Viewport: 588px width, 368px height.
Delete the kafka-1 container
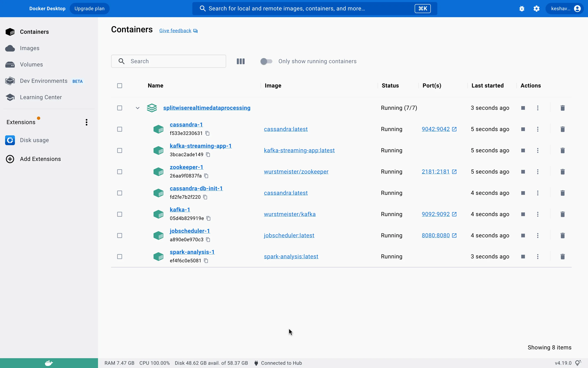[562, 214]
